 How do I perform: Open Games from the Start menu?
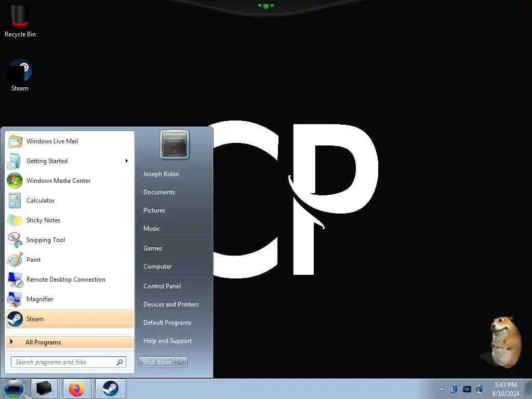tap(153, 248)
